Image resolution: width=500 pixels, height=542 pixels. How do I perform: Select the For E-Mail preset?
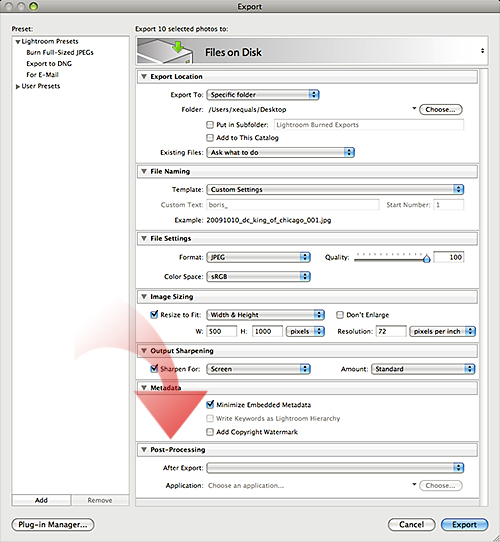click(42, 75)
